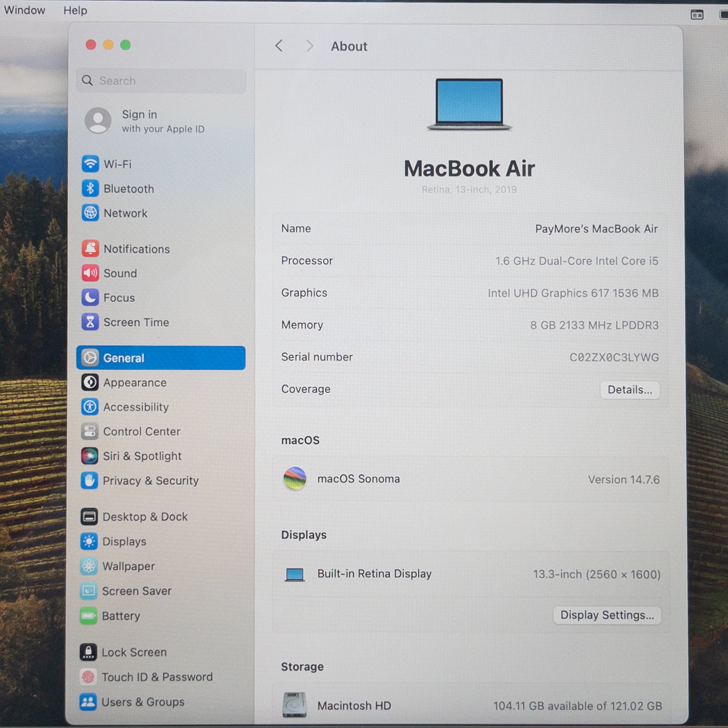The width and height of the screenshot is (728, 728).
Task: Open the Touch ID fingerprint icon
Action: pos(88,677)
